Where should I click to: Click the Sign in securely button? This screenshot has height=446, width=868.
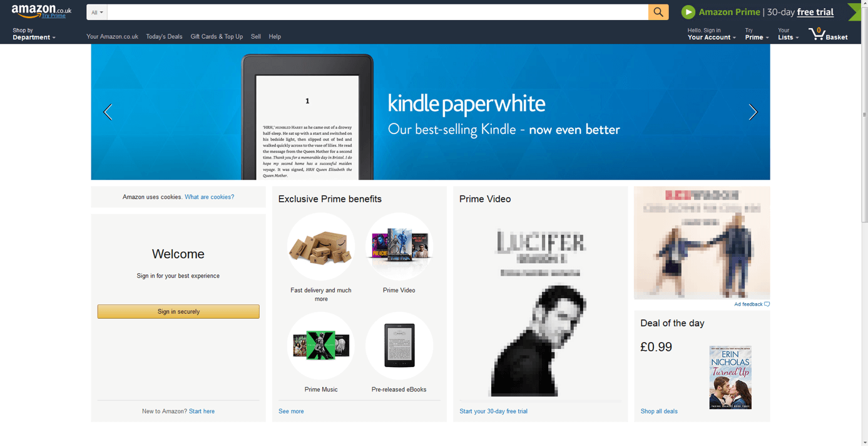(178, 311)
